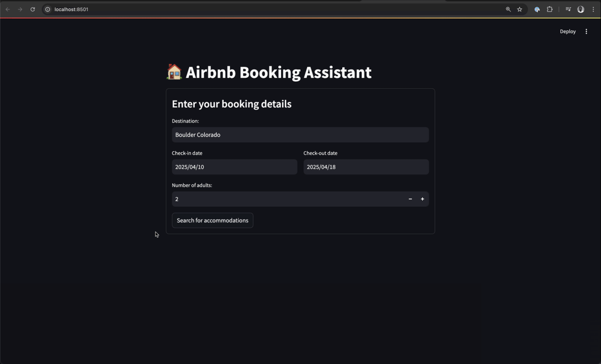This screenshot has height=364, width=601.
Task: Click the zoom magnifier icon in address bar
Action: click(x=508, y=9)
